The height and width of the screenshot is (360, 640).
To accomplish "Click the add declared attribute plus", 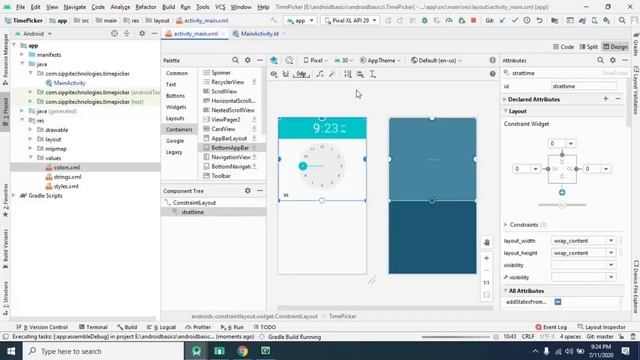I will point(606,99).
